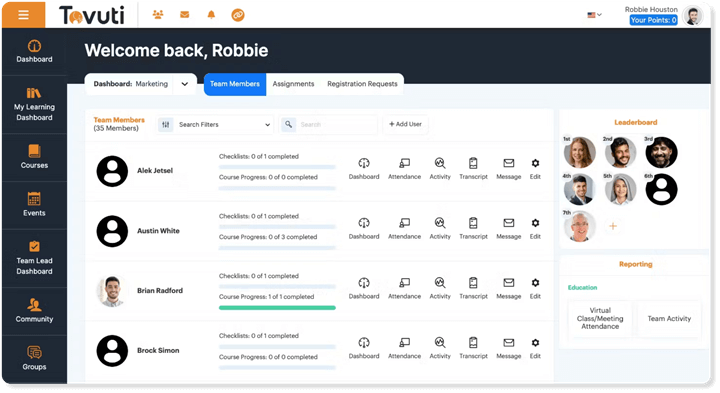This screenshot has width=720, height=393.
Task: Click the filter sliders icon
Action: tap(166, 124)
